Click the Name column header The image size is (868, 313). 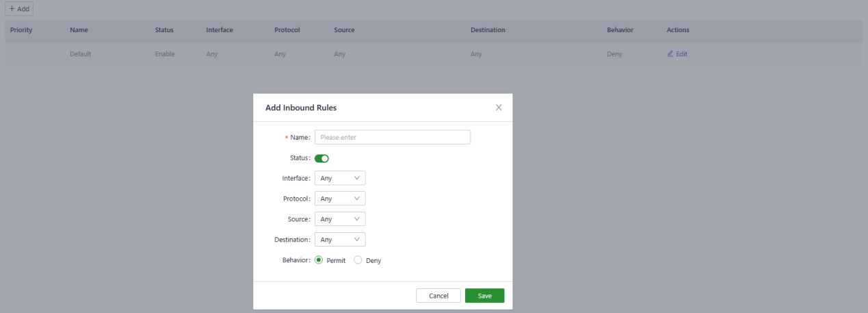(78, 31)
